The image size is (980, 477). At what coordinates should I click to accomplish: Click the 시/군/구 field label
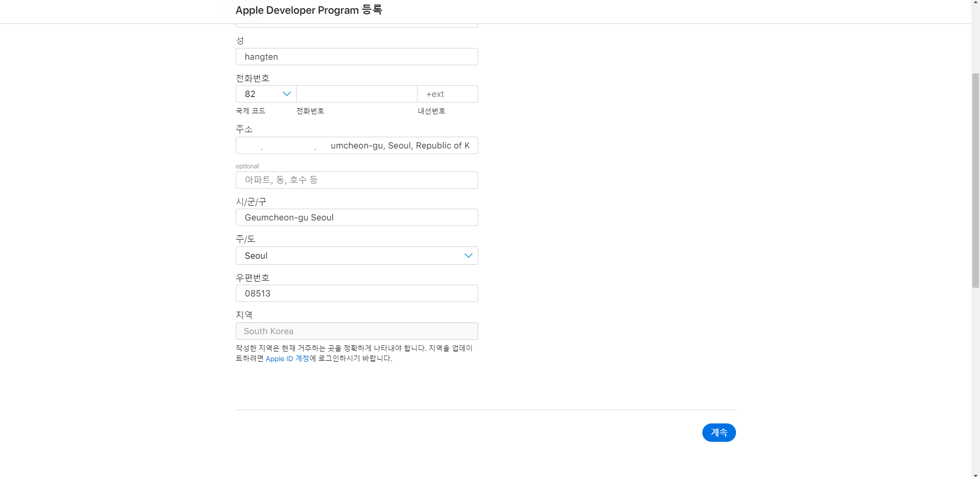pos(251,202)
